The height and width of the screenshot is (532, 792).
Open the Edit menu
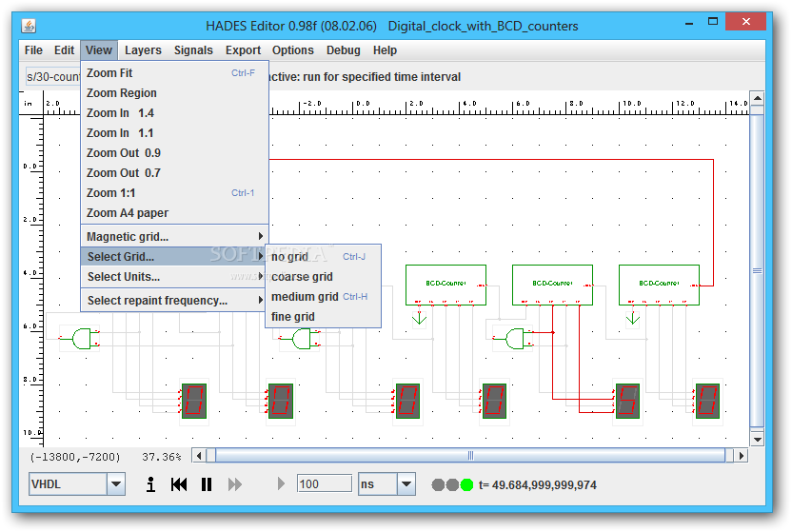point(64,50)
